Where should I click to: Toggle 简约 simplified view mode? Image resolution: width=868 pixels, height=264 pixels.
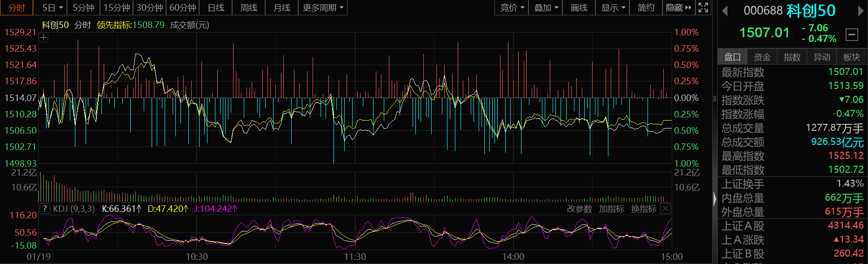[646, 7]
